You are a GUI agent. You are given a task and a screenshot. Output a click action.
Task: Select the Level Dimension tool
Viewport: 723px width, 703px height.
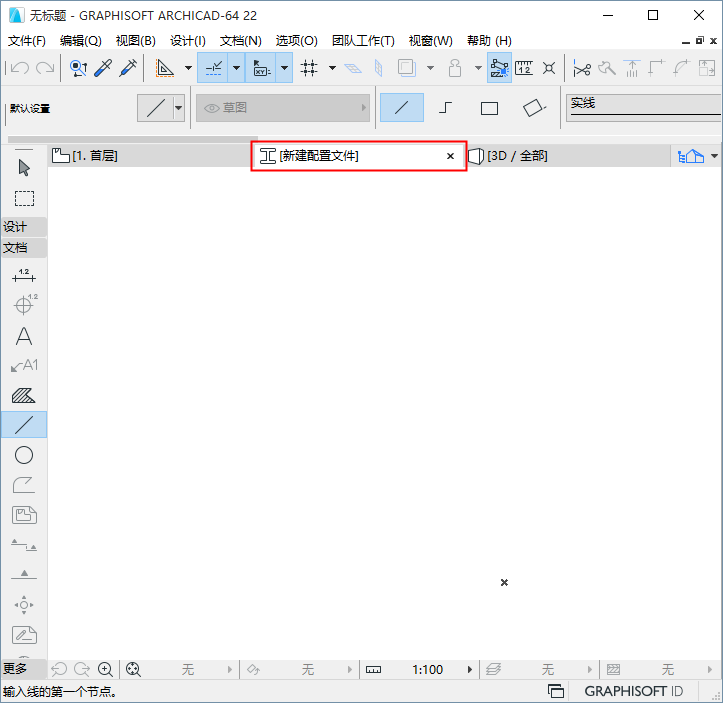(25, 304)
